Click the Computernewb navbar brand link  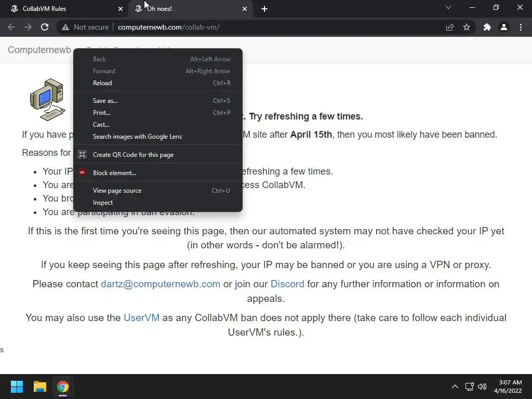click(39, 50)
